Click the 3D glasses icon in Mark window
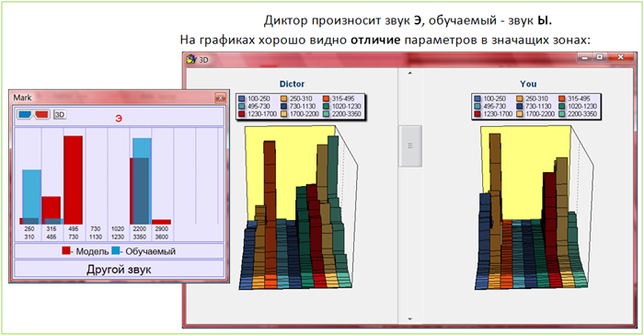This screenshot has width=644, height=335. point(33,114)
